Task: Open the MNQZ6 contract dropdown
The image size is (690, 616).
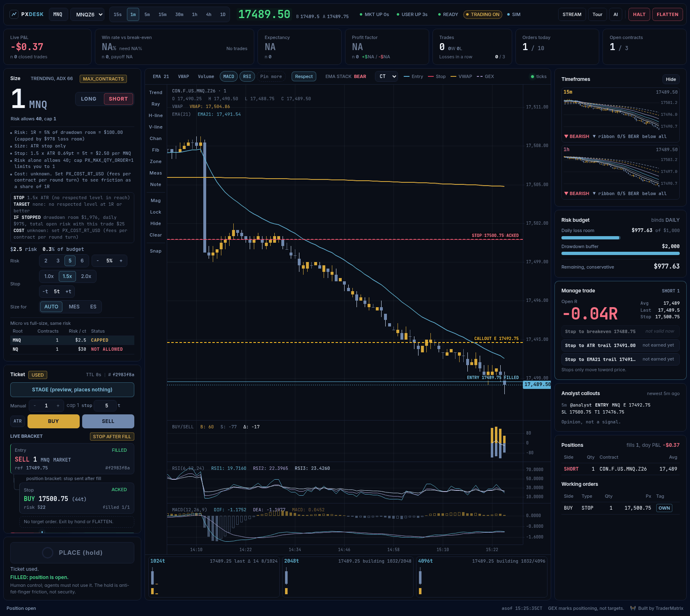Action: [x=87, y=14]
